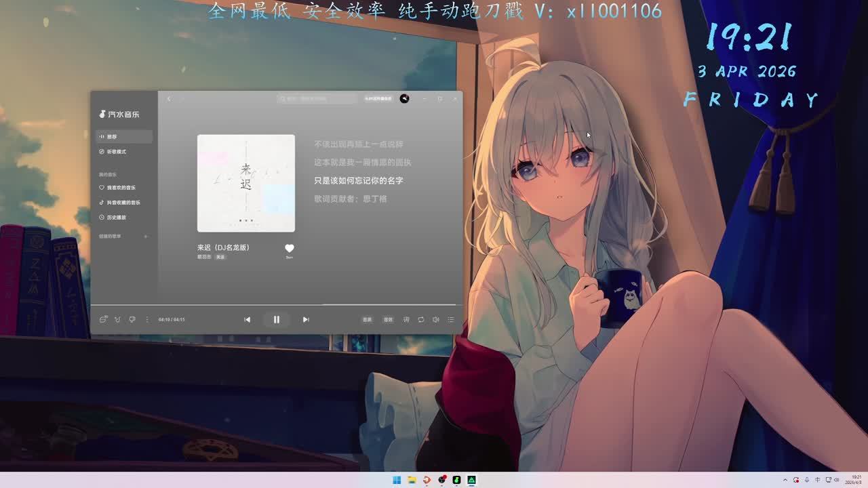The height and width of the screenshot is (488, 868).
Task: Open the 推荐 recommendations page in sidebar
Action: (124, 136)
